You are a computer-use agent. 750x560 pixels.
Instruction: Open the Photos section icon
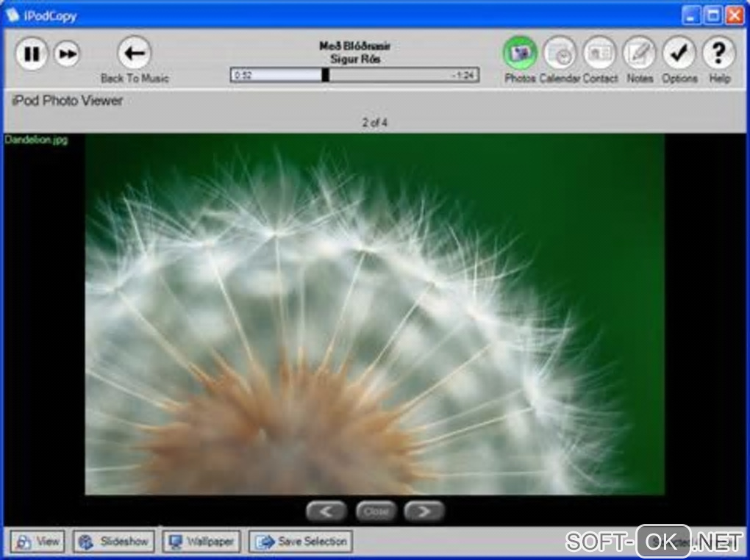point(520,53)
